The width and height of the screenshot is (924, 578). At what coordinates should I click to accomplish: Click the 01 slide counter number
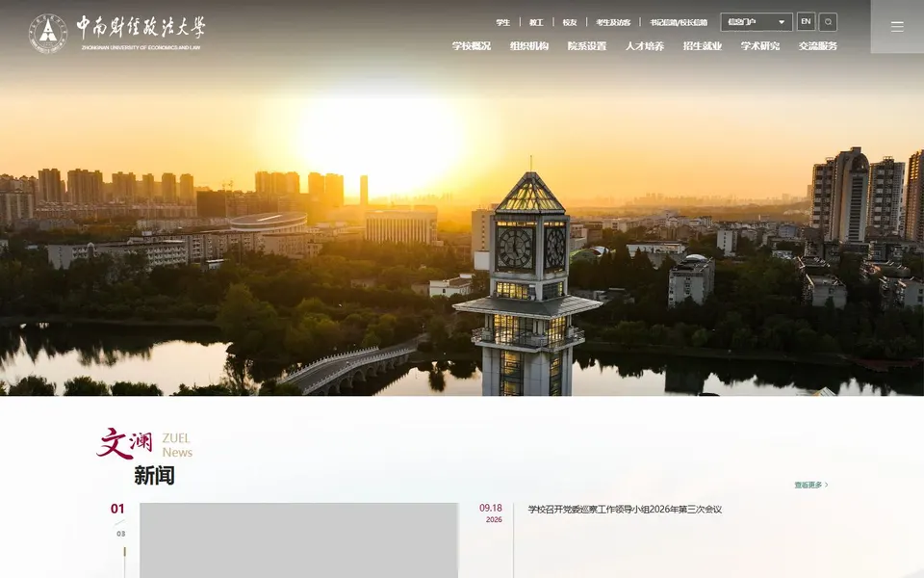point(117,509)
